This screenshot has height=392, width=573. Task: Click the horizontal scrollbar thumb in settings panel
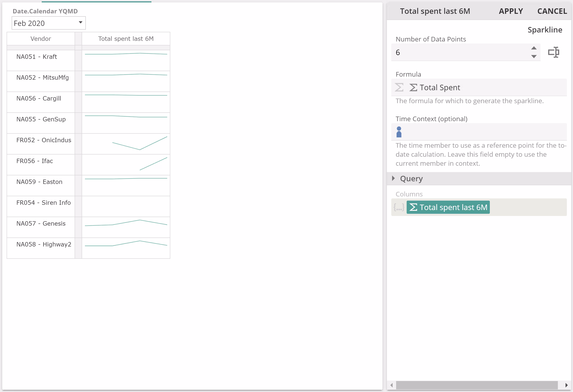tap(476, 385)
